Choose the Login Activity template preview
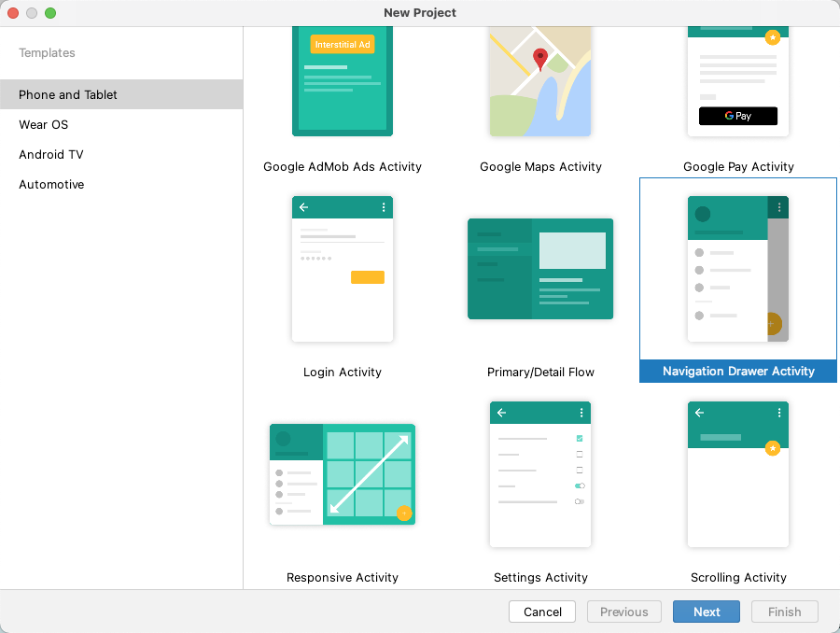 tap(343, 269)
